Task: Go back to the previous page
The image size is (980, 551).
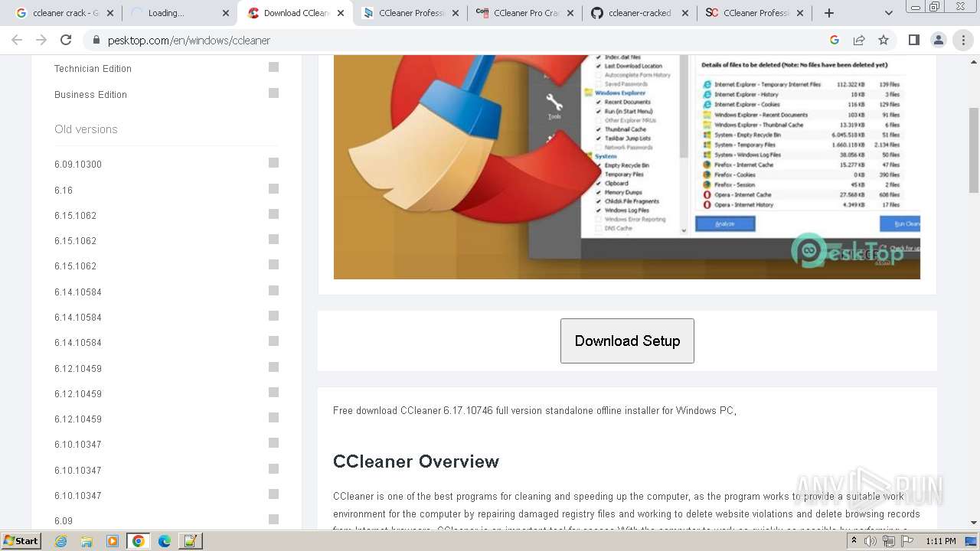Action: coord(17,40)
